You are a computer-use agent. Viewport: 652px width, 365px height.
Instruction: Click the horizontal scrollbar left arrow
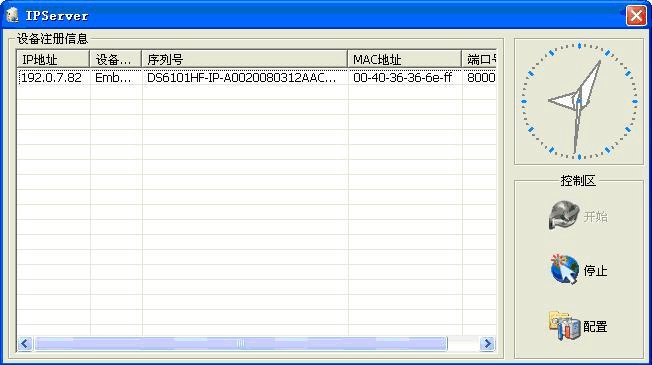tap(25, 343)
